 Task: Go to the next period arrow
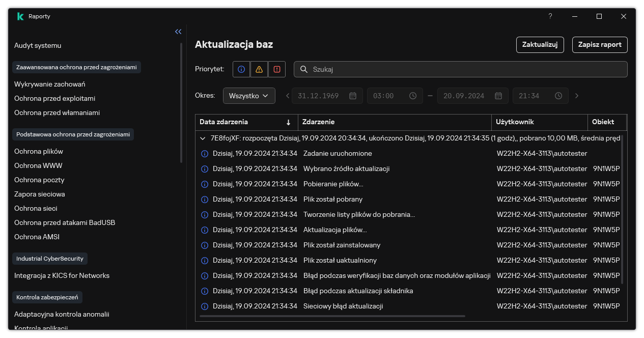coord(576,96)
